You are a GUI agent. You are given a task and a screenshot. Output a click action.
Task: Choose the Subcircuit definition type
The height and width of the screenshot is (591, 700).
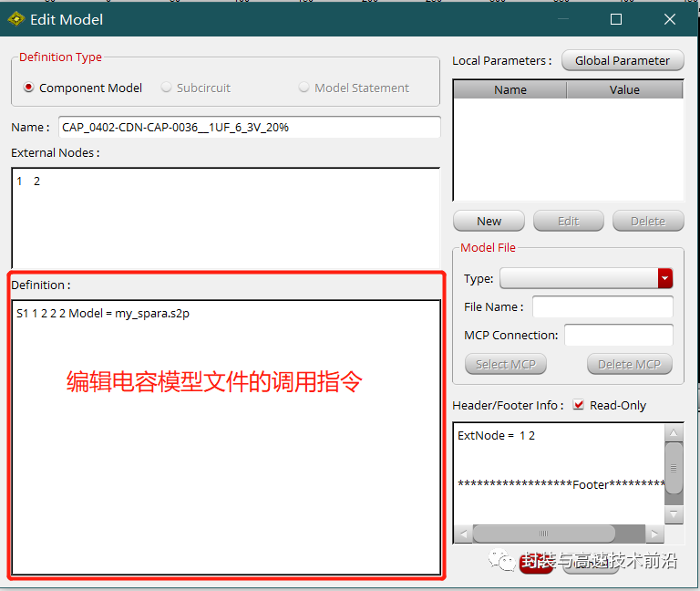pyautogui.click(x=166, y=88)
